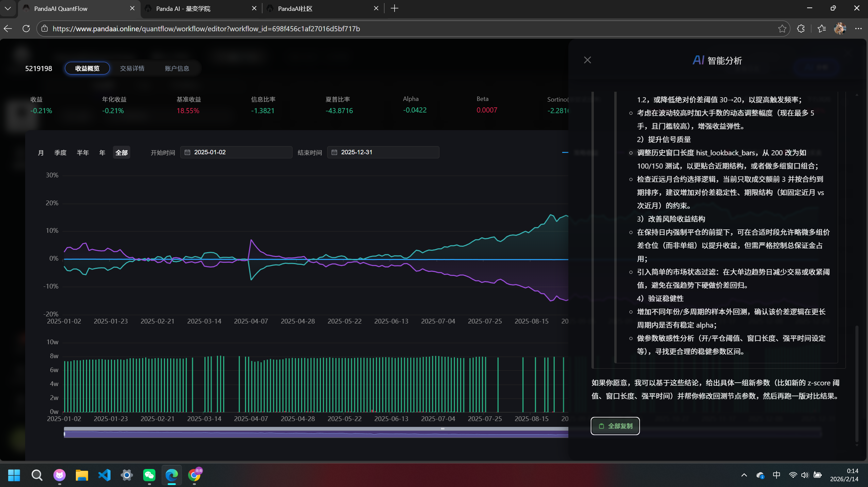The image size is (868, 487).
Task: Open the browser profile avatar
Action: [840, 29]
